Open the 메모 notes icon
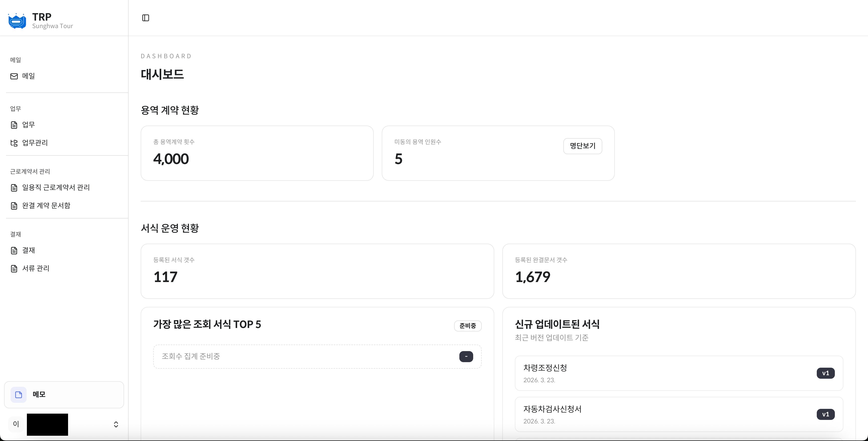 tap(18, 394)
